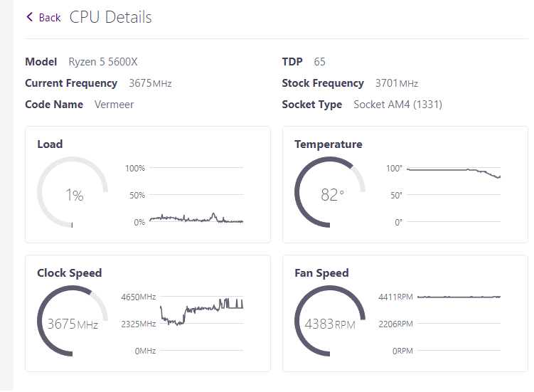
Task: Click the CPU Details page heading
Action: [x=111, y=17]
